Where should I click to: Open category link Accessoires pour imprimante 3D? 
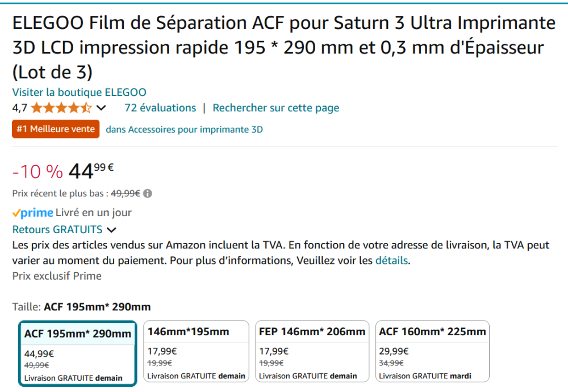coord(185,129)
